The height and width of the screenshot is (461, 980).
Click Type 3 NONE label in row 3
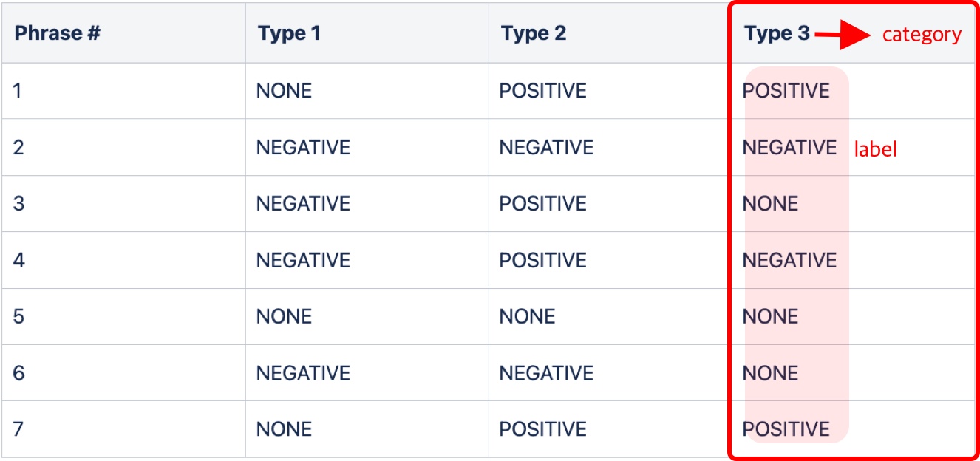(x=770, y=204)
